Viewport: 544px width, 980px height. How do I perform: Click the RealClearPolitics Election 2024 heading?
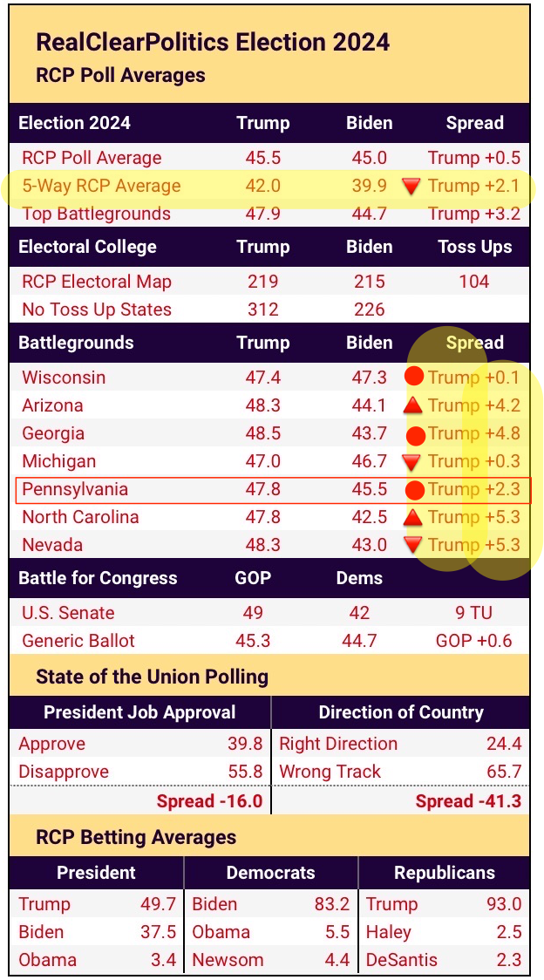point(213,42)
